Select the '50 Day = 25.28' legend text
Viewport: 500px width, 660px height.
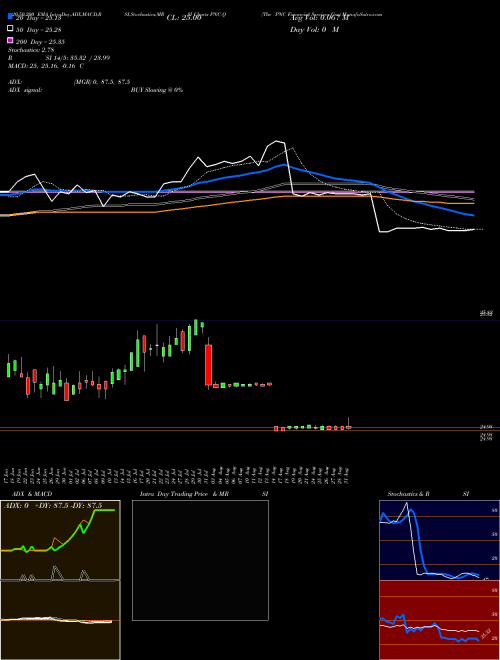pyautogui.click(x=39, y=29)
